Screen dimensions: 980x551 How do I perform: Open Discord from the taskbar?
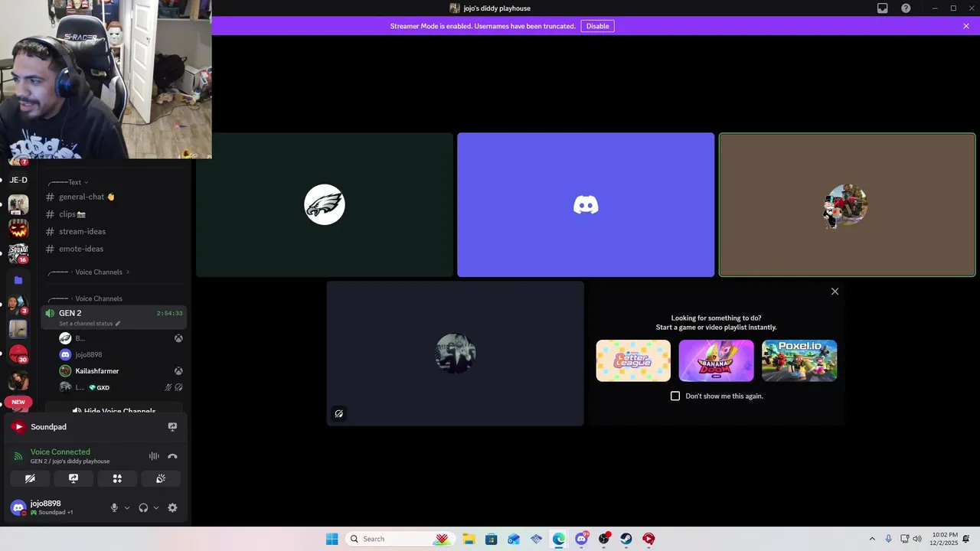tap(581, 539)
